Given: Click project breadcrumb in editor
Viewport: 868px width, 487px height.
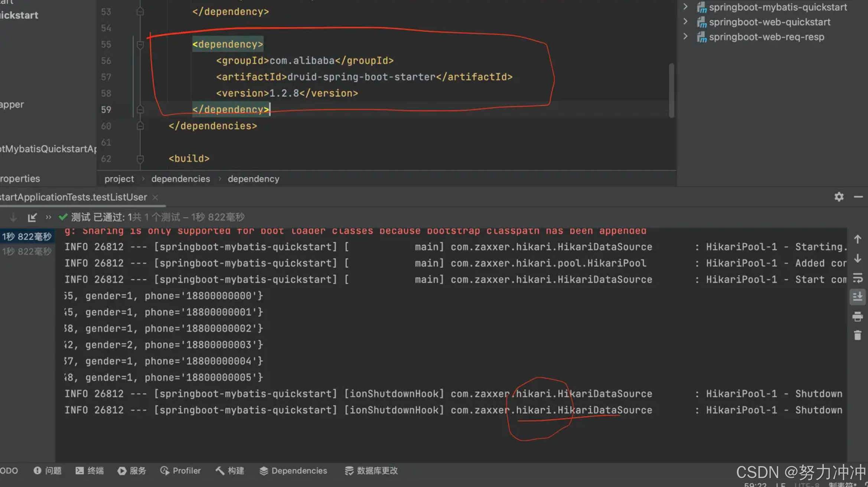Looking at the screenshot, I should click(x=119, y=179).
